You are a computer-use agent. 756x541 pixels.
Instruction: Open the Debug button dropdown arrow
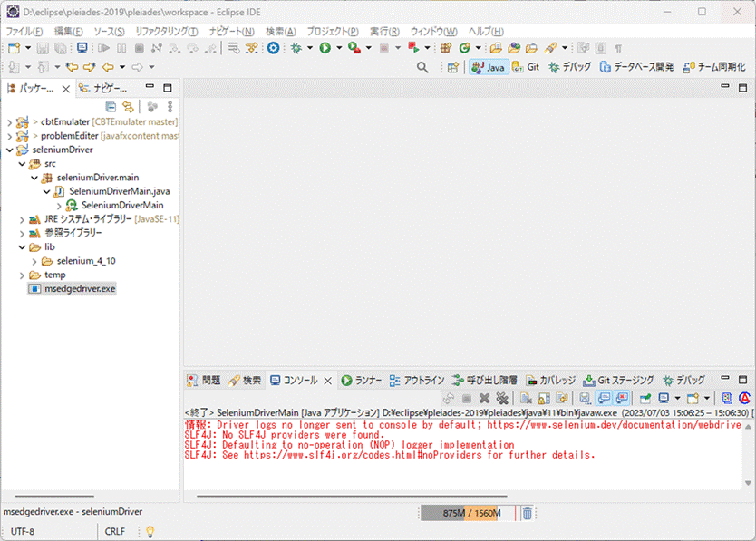tap(309, 48)
